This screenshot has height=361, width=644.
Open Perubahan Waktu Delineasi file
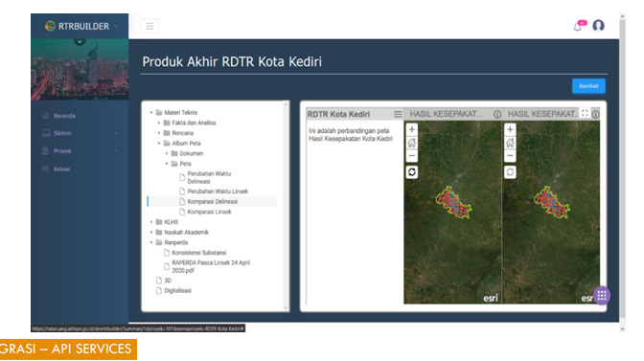(209, 177)
